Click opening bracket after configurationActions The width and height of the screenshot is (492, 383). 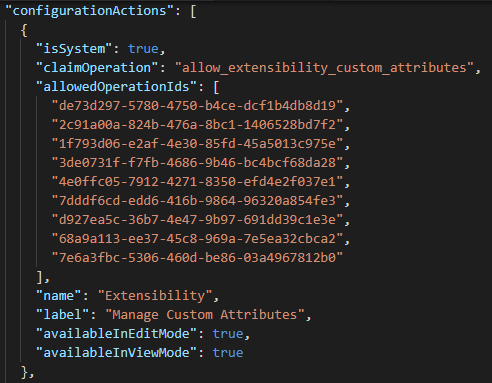pyautogui.click(x=193, y=11)
